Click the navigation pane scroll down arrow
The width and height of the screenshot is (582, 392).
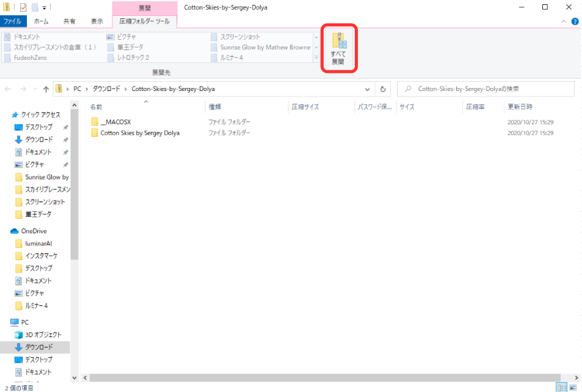click(x=75, y=378)
